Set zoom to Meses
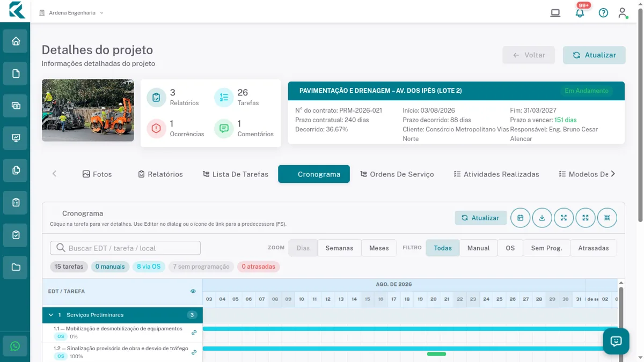 click(379, 248)
